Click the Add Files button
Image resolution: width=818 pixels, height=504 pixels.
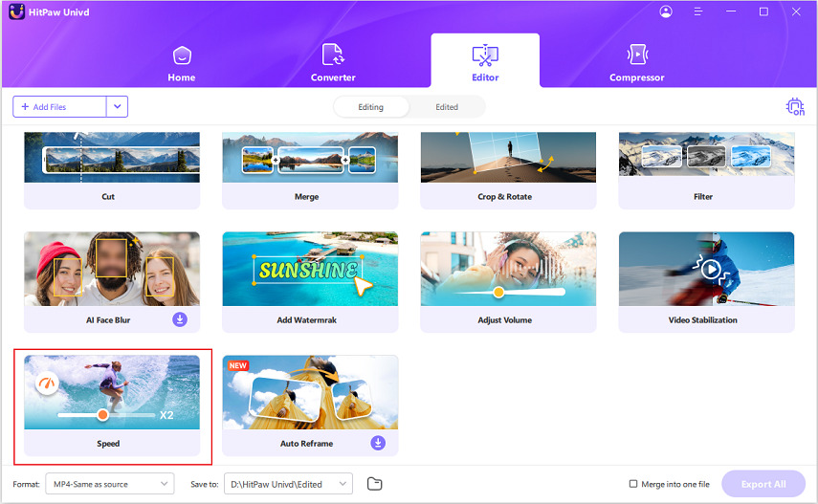pos(59,107)
